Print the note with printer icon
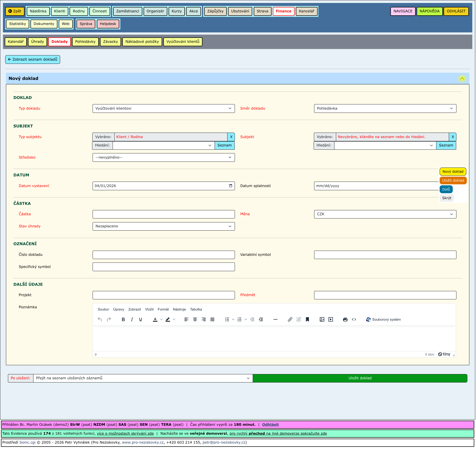The height and width of the screenshot is (453, 476). coord(346,320)
